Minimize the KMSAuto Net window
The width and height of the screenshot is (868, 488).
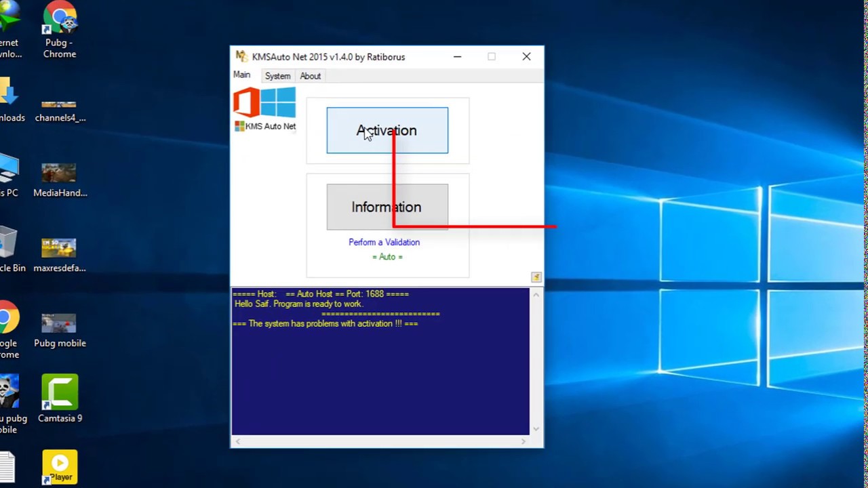click(x=458, y=57)
